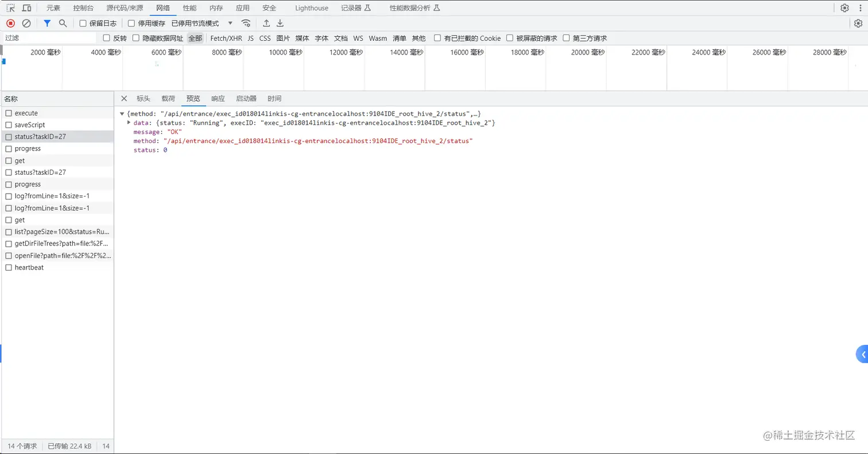Stop recording network log with red button
The width and height of the screenshot is (868, 454).
(10, 23)
